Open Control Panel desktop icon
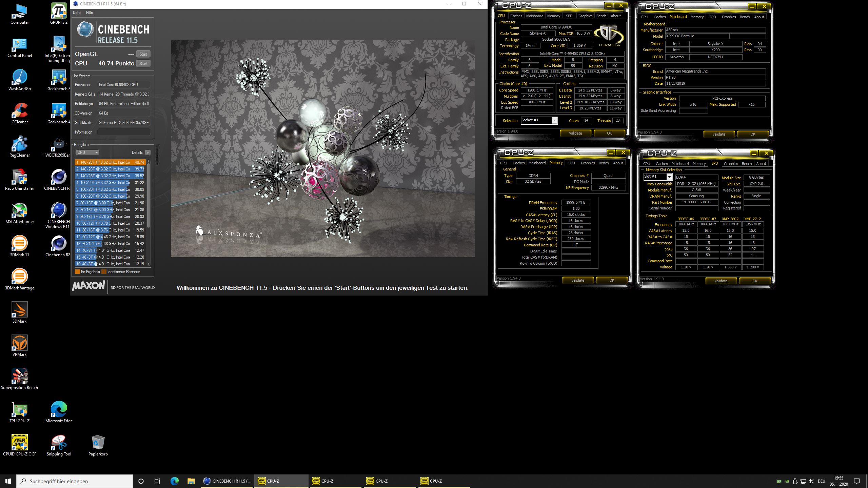 (x=19, y=47)
